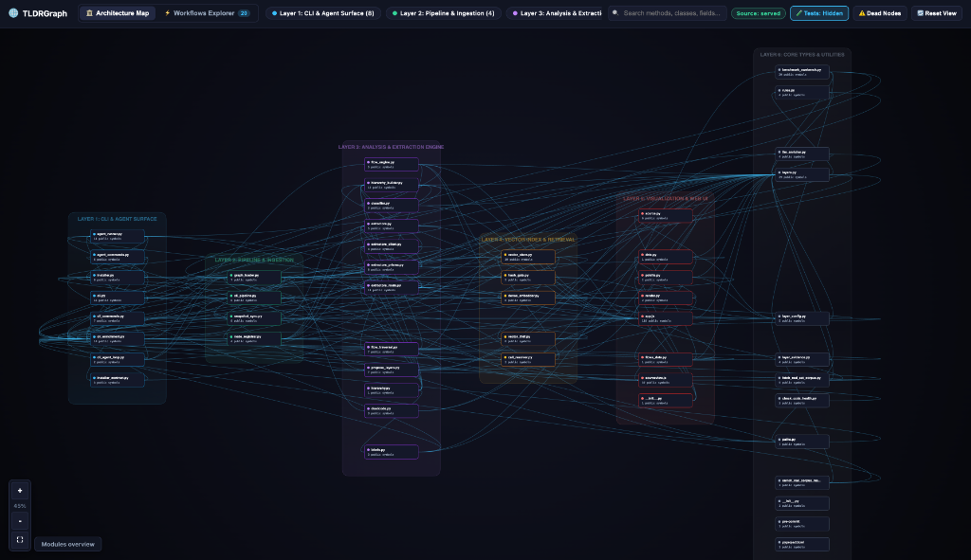The width and height of the screenshot is (971, 560).
Task: Focus the search methods, classes, fields box
Action: tap(667, 13)
